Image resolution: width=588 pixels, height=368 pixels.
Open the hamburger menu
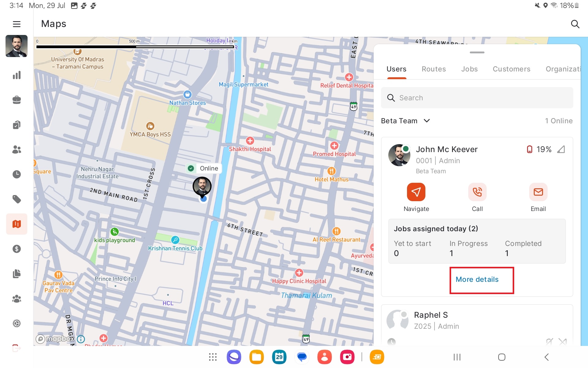tap(17, 24)
